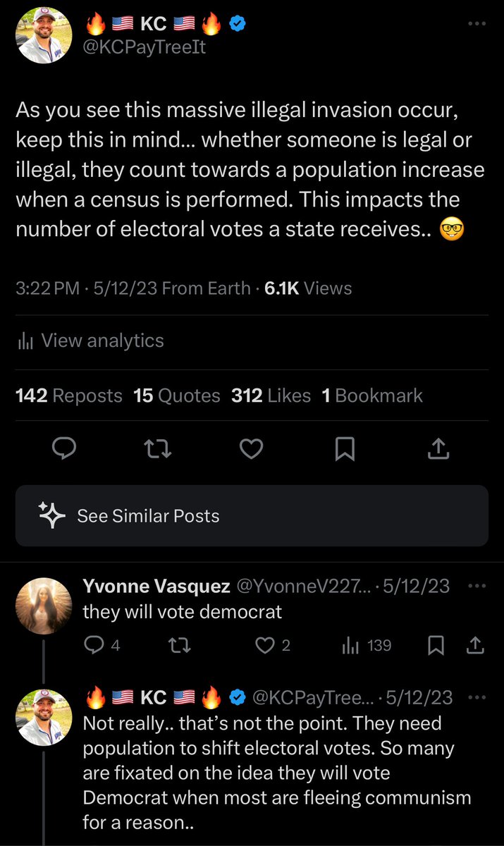Bookmark the main post
Viewport: 504px width, 846px height.
click(345, 448)
